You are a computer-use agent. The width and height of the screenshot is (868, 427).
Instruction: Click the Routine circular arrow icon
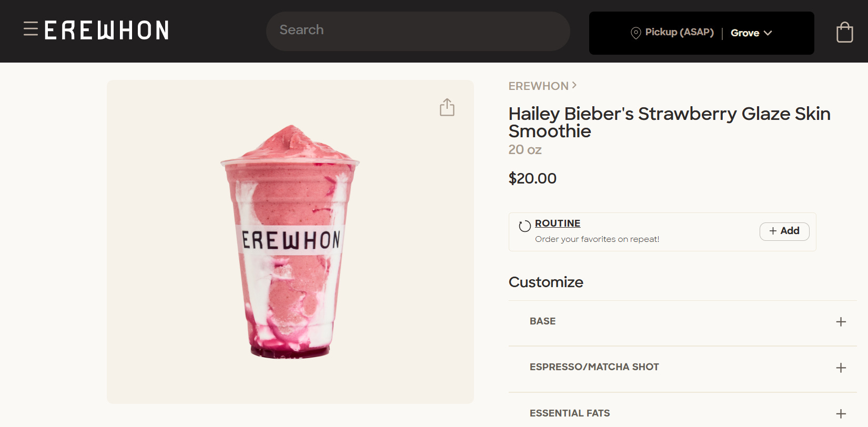click(x=524, y=226)
